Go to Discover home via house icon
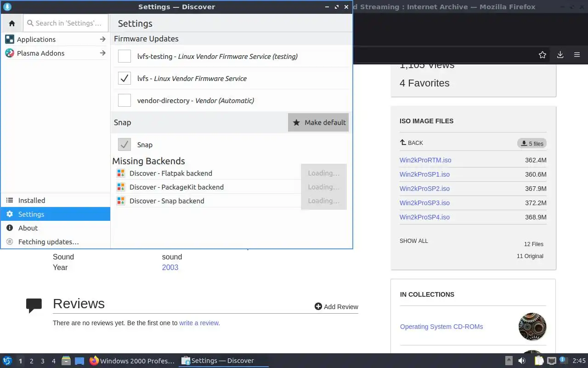 [x=12, y=23]
